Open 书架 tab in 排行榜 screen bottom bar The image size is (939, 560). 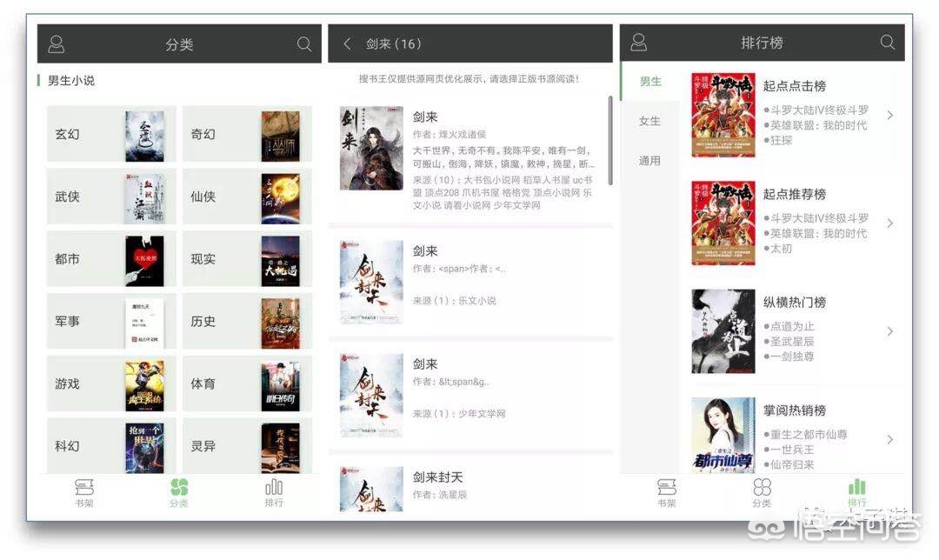(x=667, y=492)
